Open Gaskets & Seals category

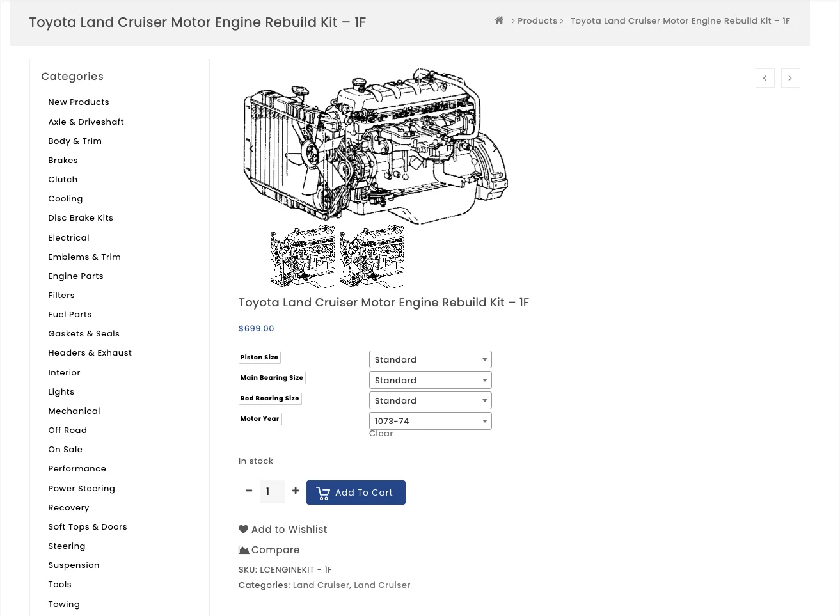pyautogui.click(x=84, y=333)
